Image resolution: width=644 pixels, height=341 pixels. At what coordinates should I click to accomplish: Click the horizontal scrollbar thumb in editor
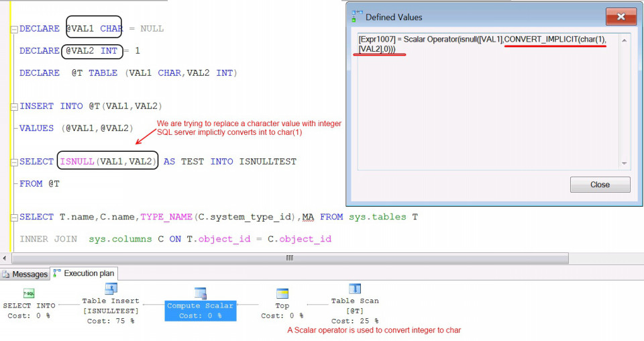[x=290, y=258]
